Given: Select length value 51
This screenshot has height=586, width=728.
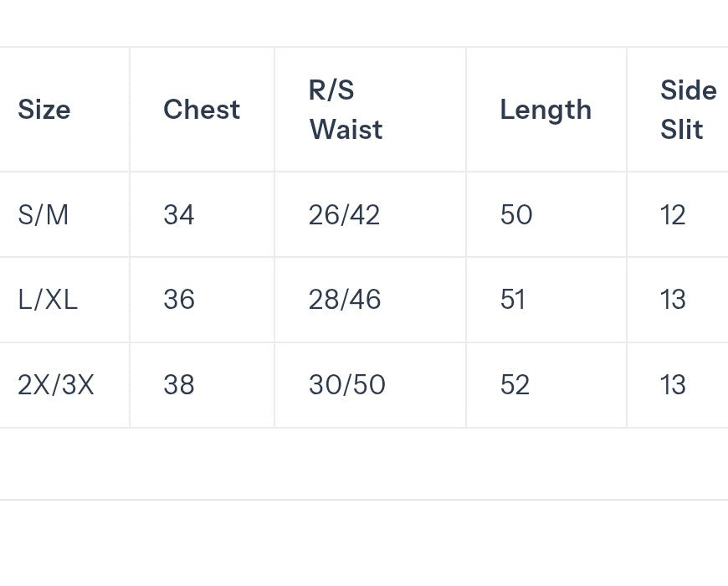Looking at the screenshot, I should [x=513, y=300].
